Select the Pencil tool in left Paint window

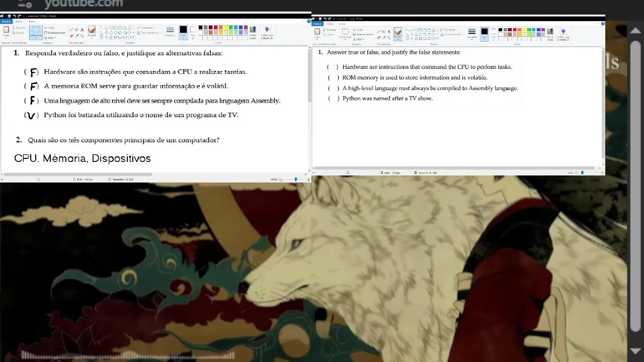71,30
